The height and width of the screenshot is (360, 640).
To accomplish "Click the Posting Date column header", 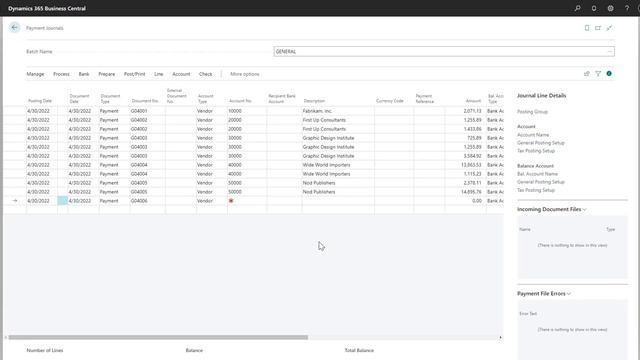I will click(x=40, y=101).
